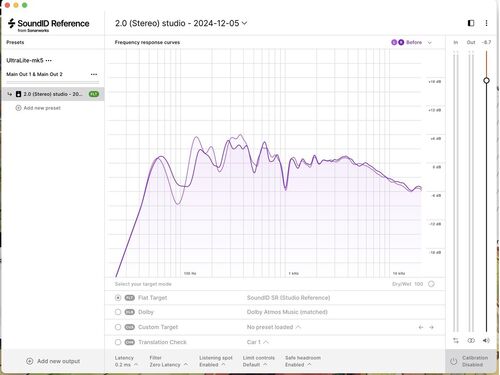Toggle the sidebar panel layout icon
The image size is (500, 375).
point(471,23)
